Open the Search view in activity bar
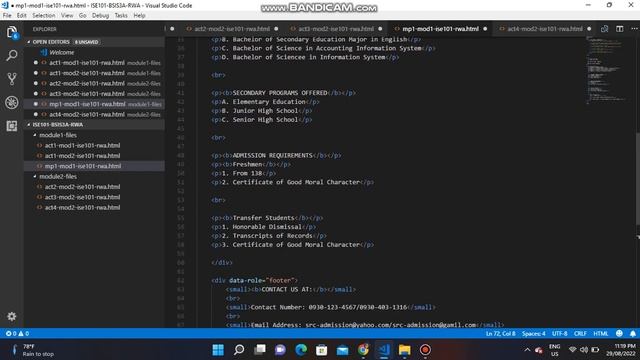Image resolution: width=640 pixels, height=360 pixels. click(11, 55)
